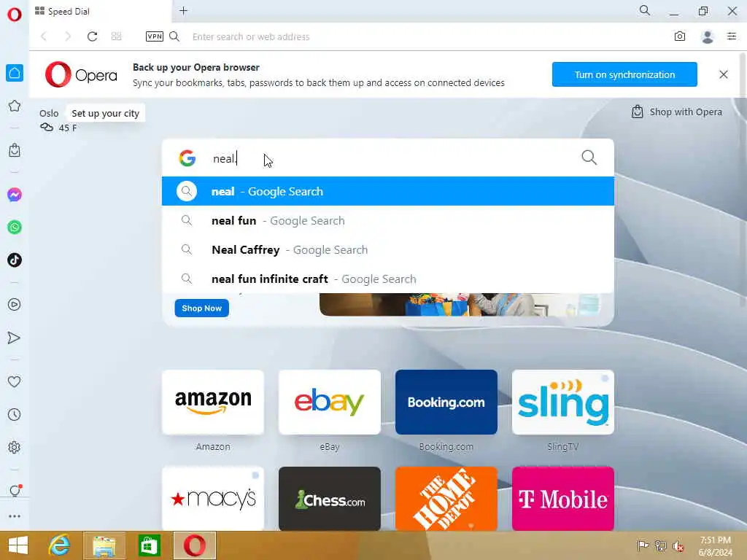Open Action Center flag in tray

click(x=643, y=545)
